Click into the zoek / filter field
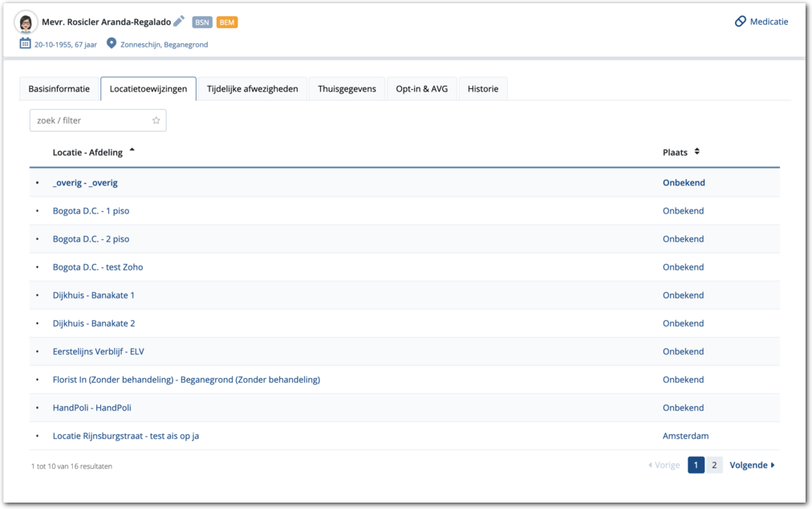812x509 pixels. 90,120
